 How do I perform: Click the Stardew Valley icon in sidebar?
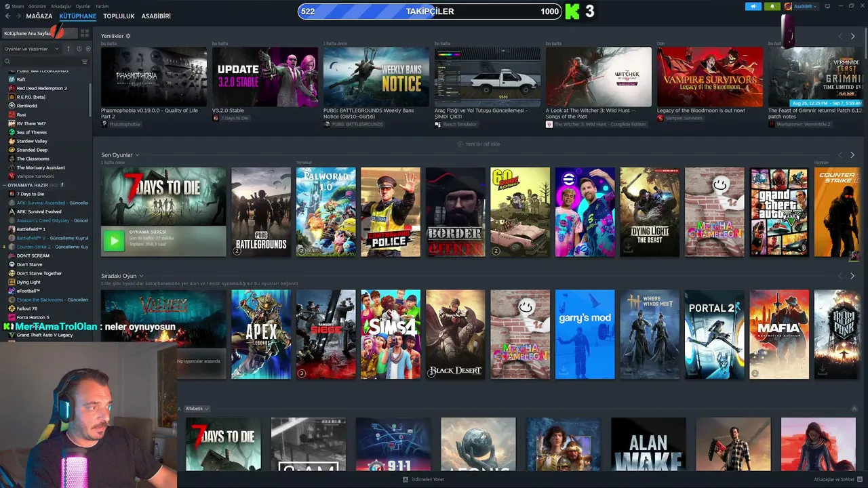pos(12,141)
